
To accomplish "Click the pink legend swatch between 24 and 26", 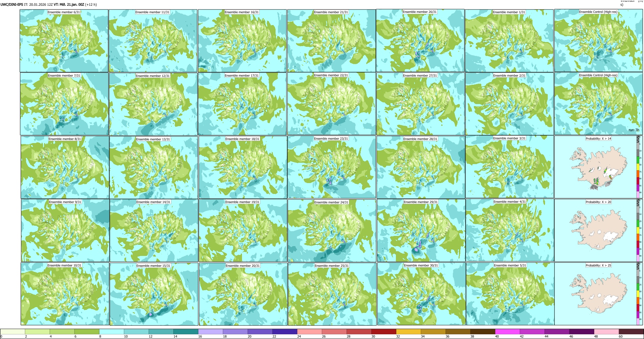I will pyautogui.click(x=309, y=332).
